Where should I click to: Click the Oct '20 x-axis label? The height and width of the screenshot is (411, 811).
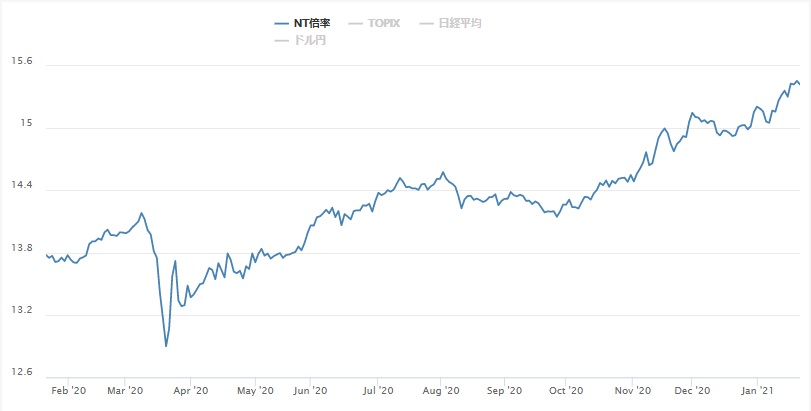tap(566, 391)
